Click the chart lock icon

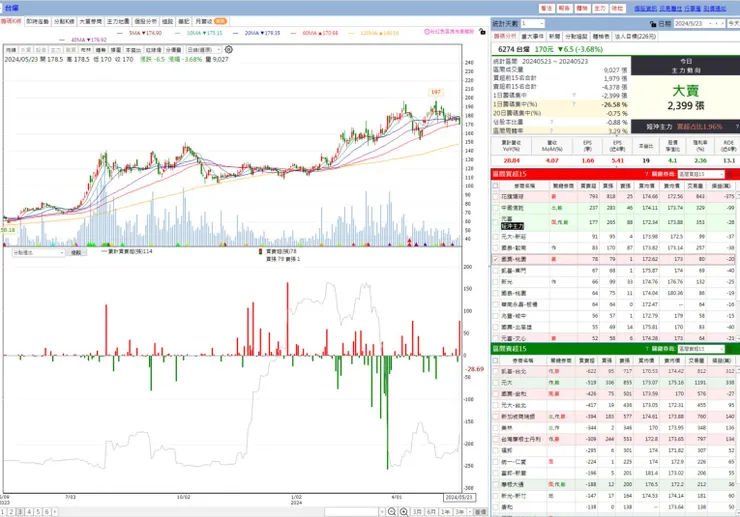pos(482,32)
